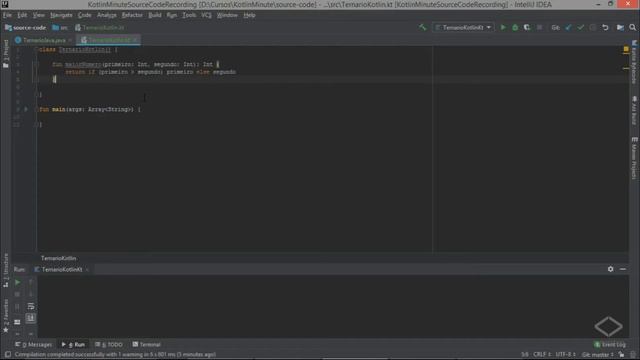Update project with the blue Git arrow
Image resolution: width=640 pixels, height=360 pixels.
[x=568, y=27]
